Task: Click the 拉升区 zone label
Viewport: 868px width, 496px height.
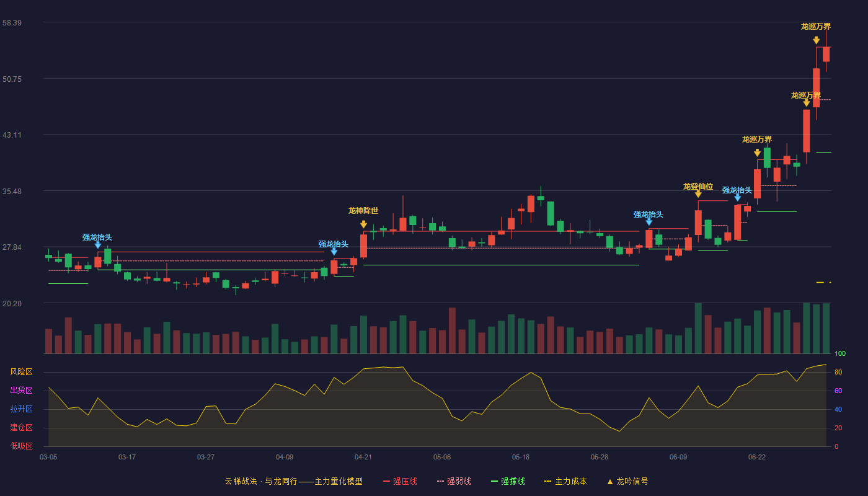Action: click(21, 409)
